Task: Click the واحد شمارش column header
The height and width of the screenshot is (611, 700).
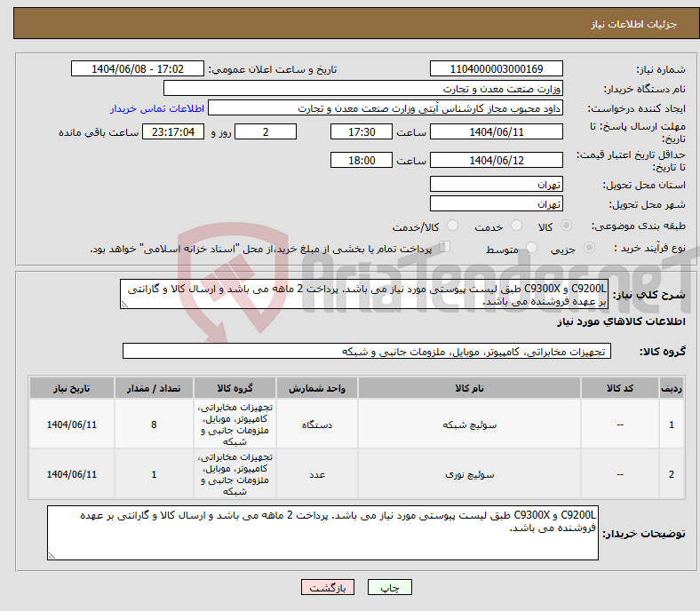Action: coord(317,388)
